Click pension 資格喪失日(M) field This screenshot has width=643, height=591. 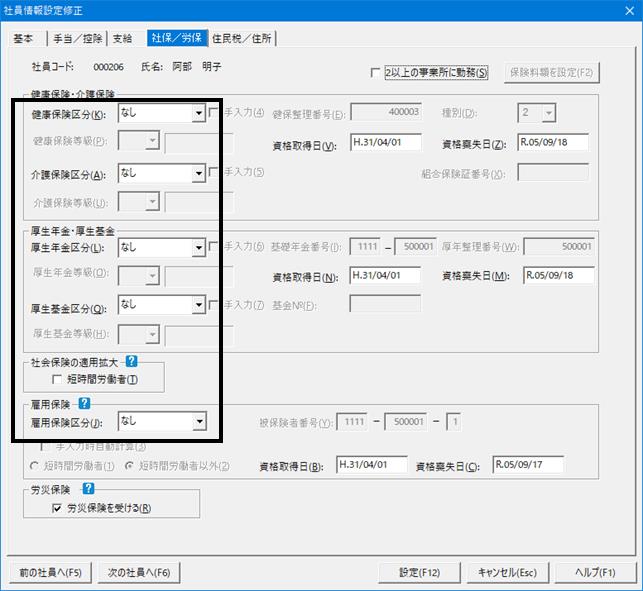559,275
